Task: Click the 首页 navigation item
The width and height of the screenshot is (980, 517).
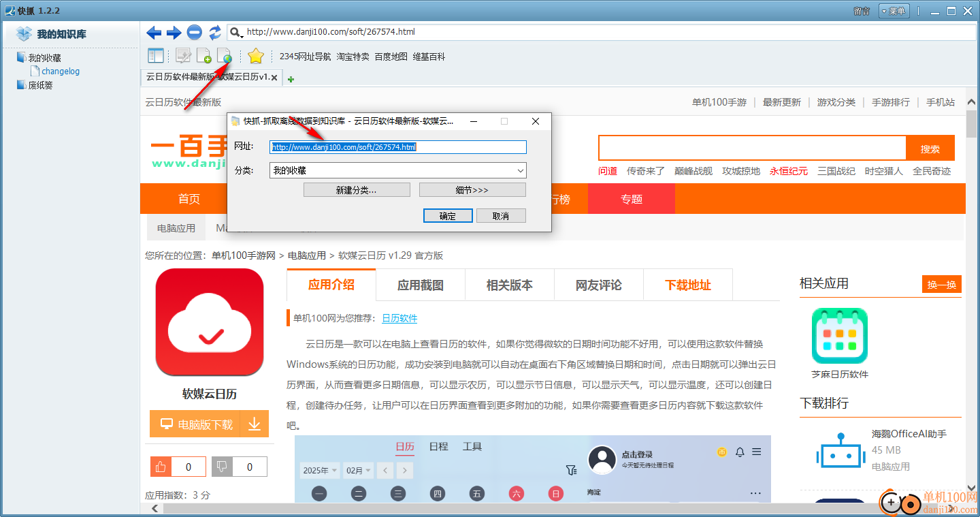Action: [x=189, y=199]
